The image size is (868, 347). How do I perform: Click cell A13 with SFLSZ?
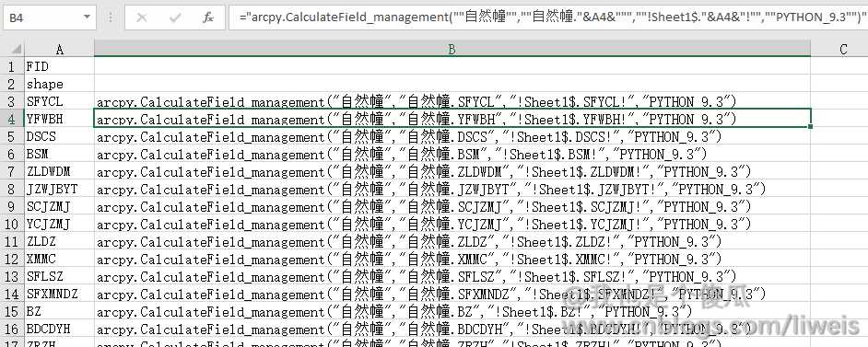coord(59,276)
